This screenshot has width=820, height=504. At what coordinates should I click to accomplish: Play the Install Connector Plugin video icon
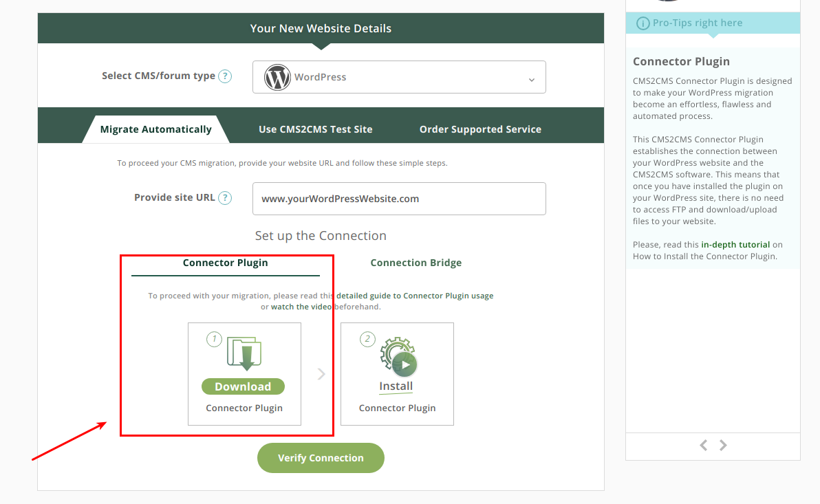point(404,364)
